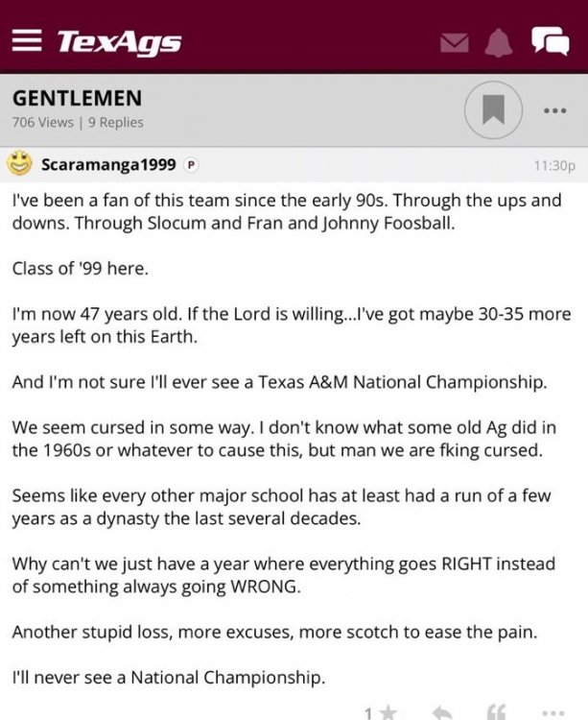
Task: Open the hamburger navigation menu
Action: [x=29, y=42]
